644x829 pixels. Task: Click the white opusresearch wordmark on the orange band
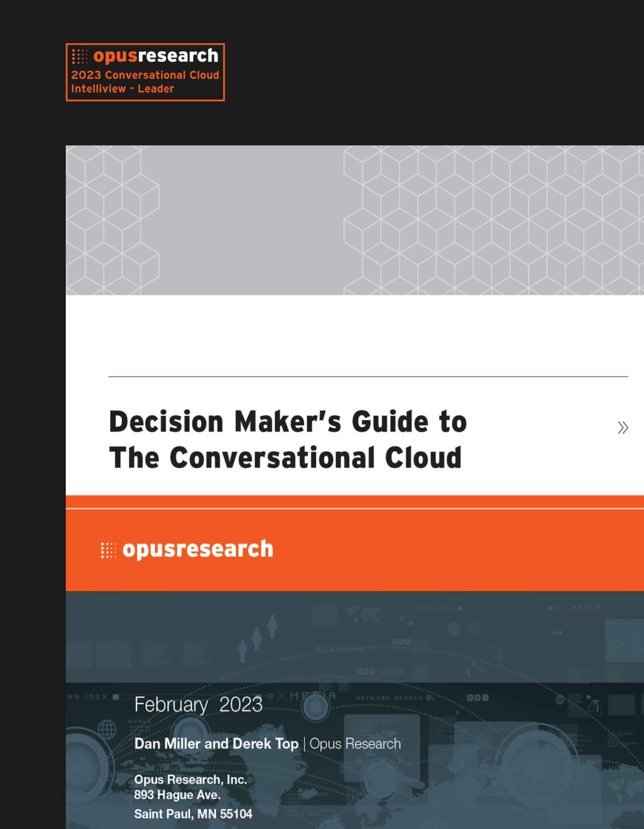(x=198, y=549)
